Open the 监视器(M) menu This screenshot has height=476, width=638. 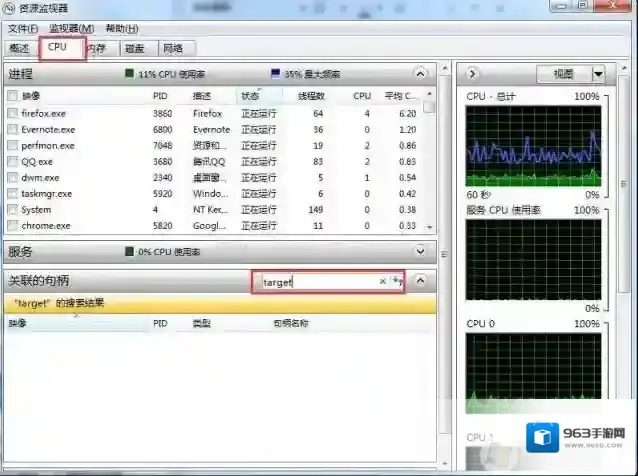[x=71, y=28]
